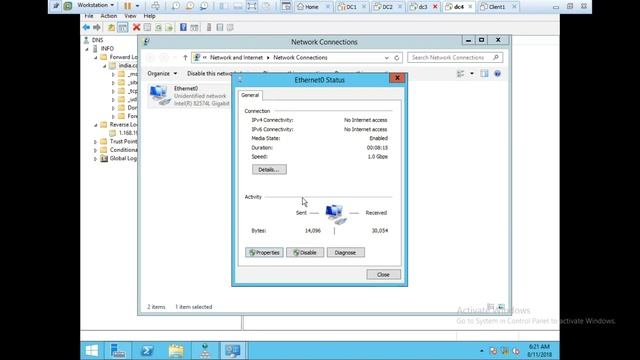Open the DNS Manager taskbar icon

(204, 351)
